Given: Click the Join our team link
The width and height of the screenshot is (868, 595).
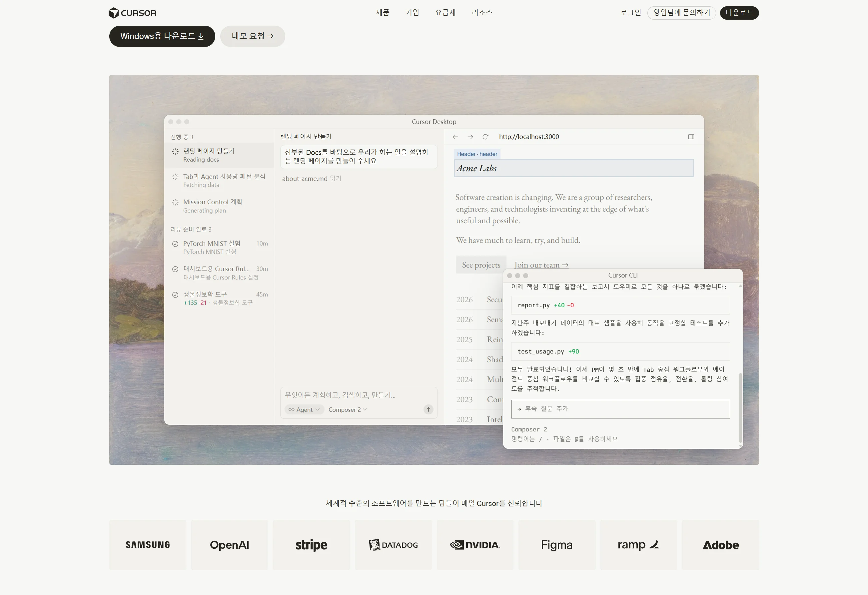Looking at the screenshot, I should (541, 265).
